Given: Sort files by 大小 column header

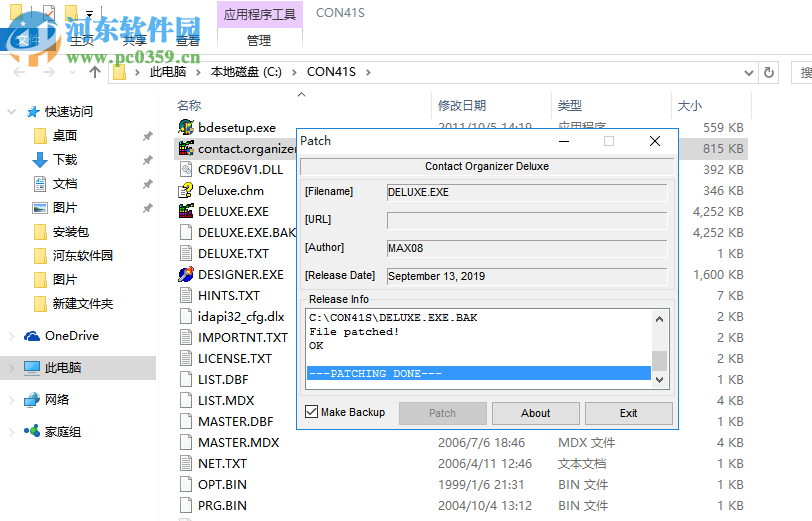Looking at the screenshot, I should pyautogui.click(x=690, y=106).
